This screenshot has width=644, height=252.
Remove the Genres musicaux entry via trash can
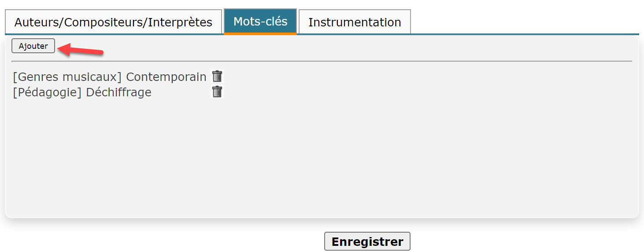[217, 76]
